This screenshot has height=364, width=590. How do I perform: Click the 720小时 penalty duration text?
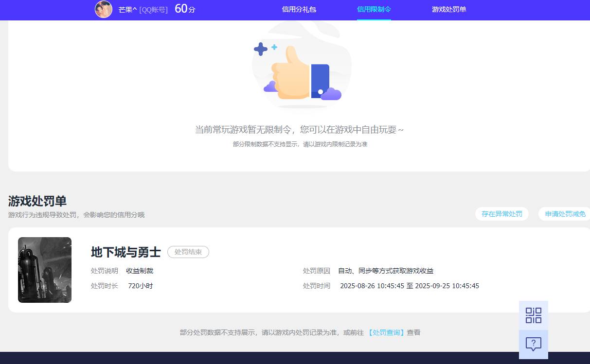pos(141,286)
